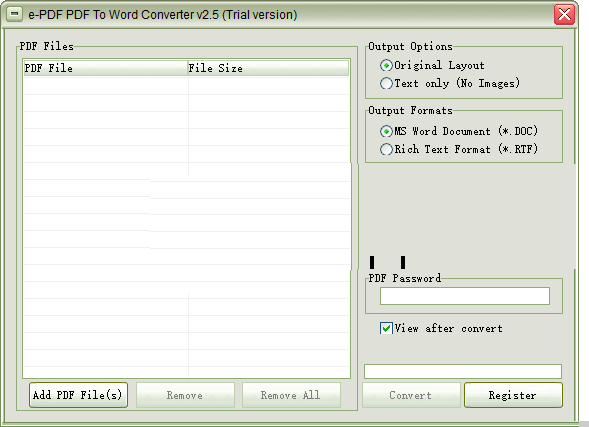Toggle the View after convert checkbox
The height and width of the screenshot is (427, 589).
coord(386,328)
